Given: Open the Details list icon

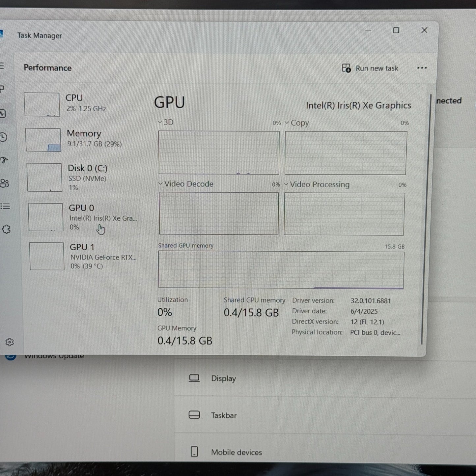Looking at the screenshot, I should click(5, 207).
